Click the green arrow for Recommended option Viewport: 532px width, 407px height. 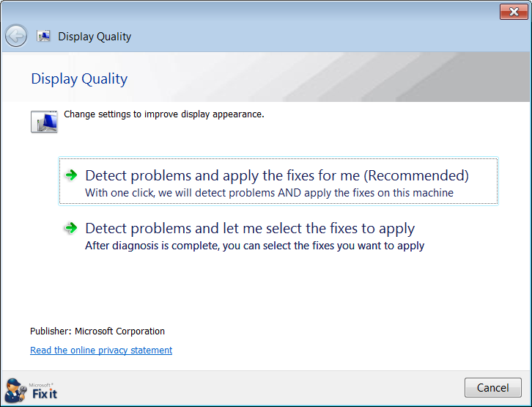pyautogui.click(x=71, y=175)
